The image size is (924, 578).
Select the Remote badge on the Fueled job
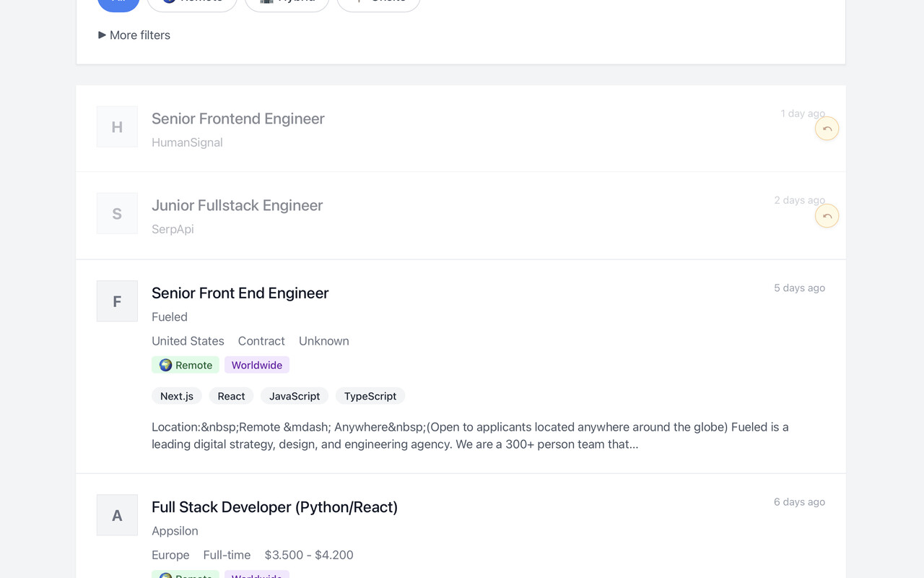pos(186,365)
